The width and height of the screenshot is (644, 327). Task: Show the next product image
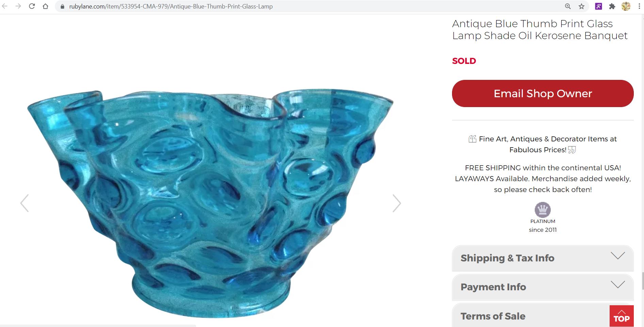coord(397,203)
